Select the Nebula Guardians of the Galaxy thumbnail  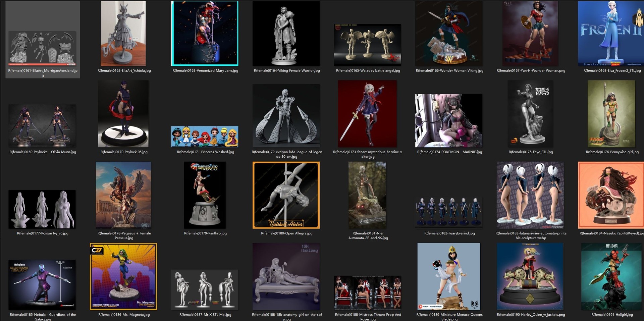(x=42, y=285)
